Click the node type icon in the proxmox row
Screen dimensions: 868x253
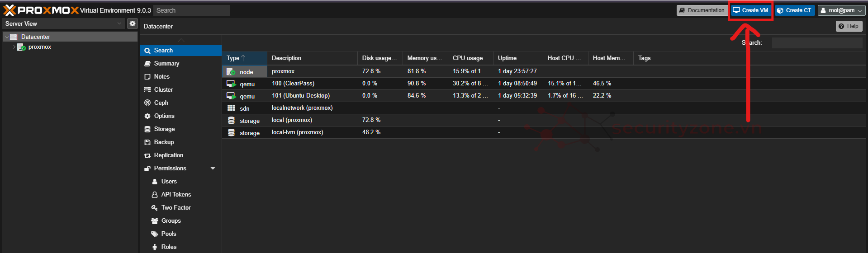(x=231, y=72)
